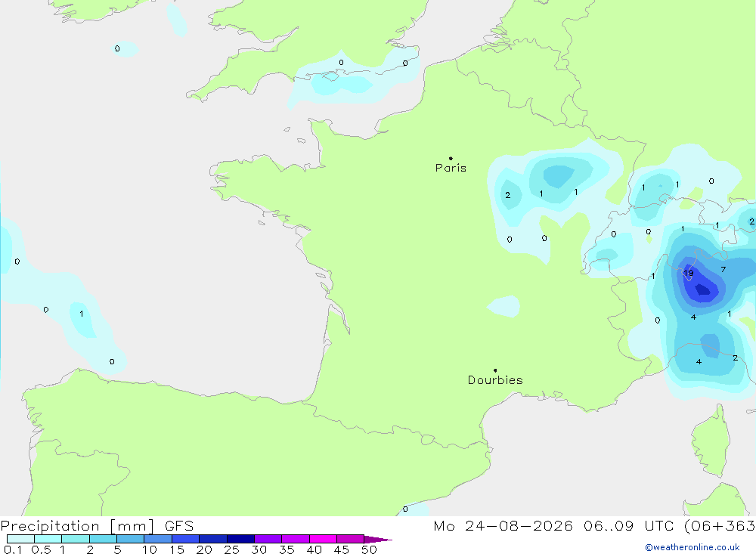Select the Paris location dot marker

451,158
